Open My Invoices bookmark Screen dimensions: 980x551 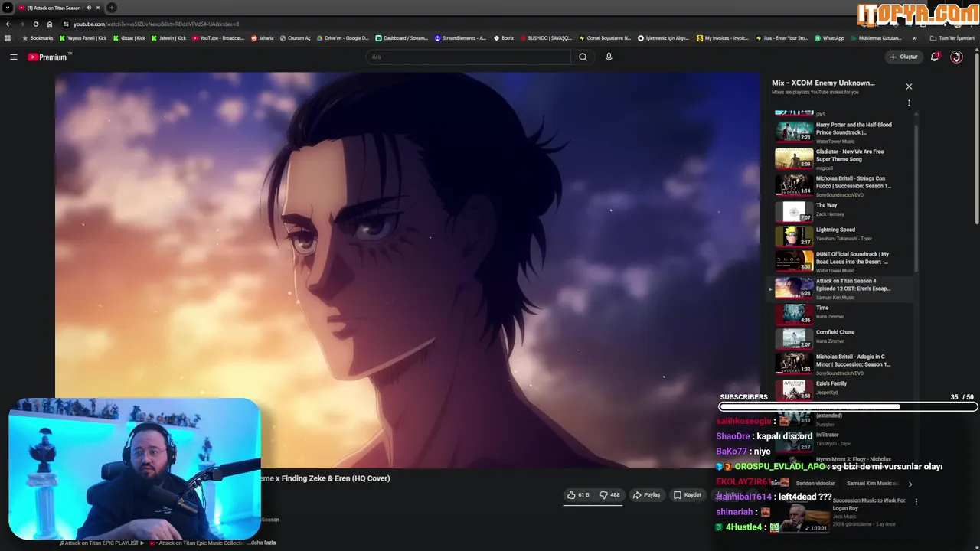click(x=723, y=37)
